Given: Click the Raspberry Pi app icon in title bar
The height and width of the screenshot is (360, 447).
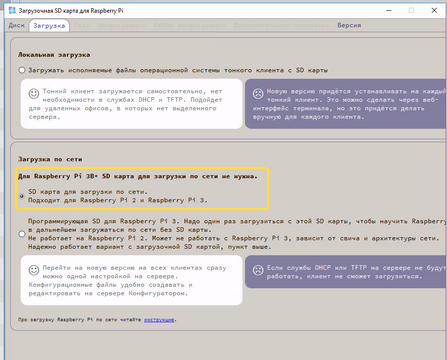Looking at the screenshot, I should [12, 10].
